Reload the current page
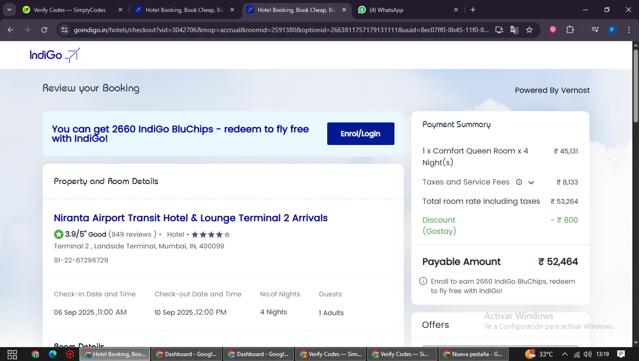Viewport: 640px width, 361px height. pyautogui.click(x=44, y=30)
